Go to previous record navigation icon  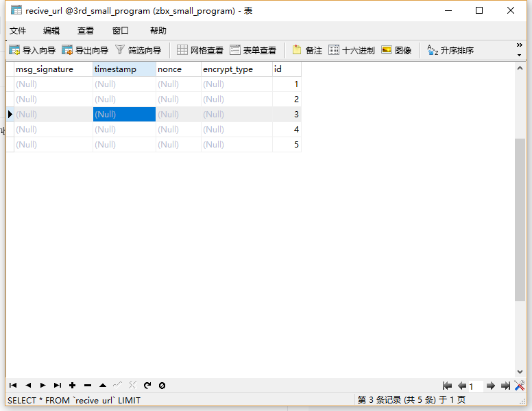point(28,385)
